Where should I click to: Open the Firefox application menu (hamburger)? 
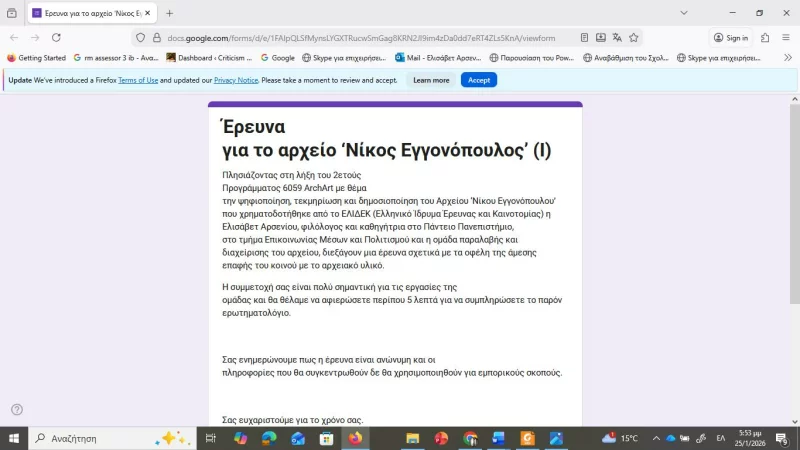click(x=786, y=38)
